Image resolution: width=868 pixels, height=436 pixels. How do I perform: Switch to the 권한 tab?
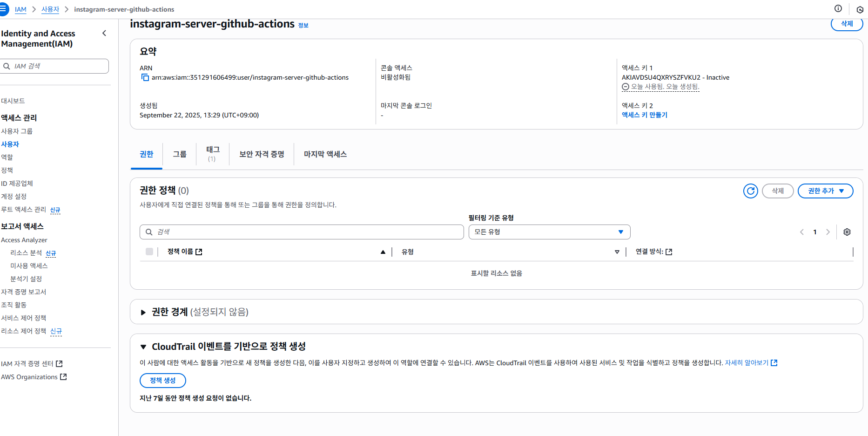coord(146,154)
